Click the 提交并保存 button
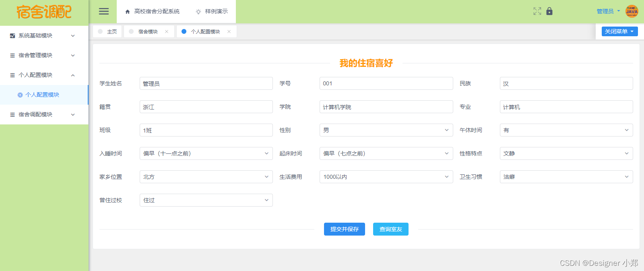The image size is (644, 271). pyautogui.click(x=345, y=229)
